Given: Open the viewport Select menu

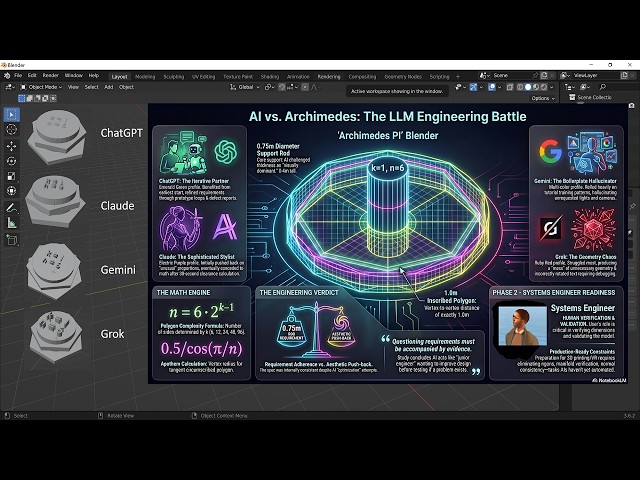Looking at the screenshot, I should (x=91, y=87).
